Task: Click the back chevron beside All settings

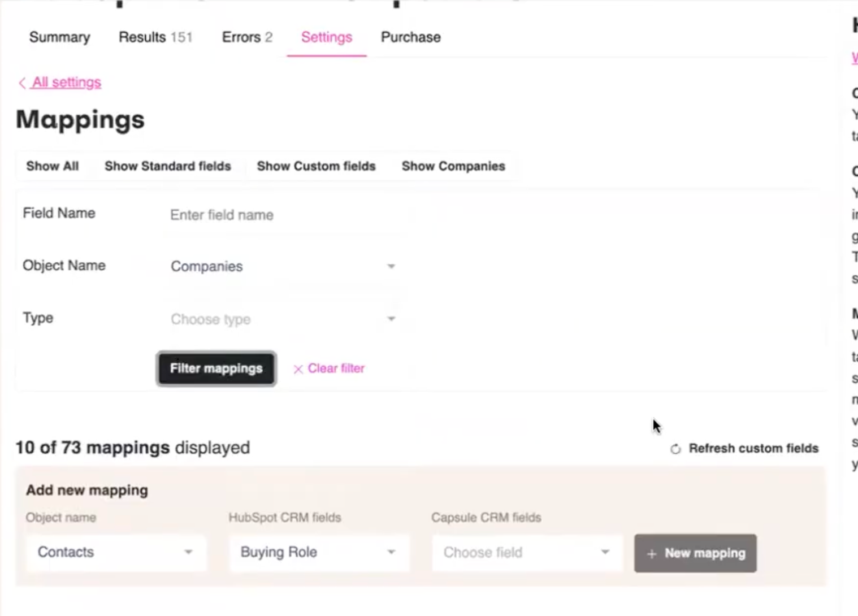Action: pos(22,83)
